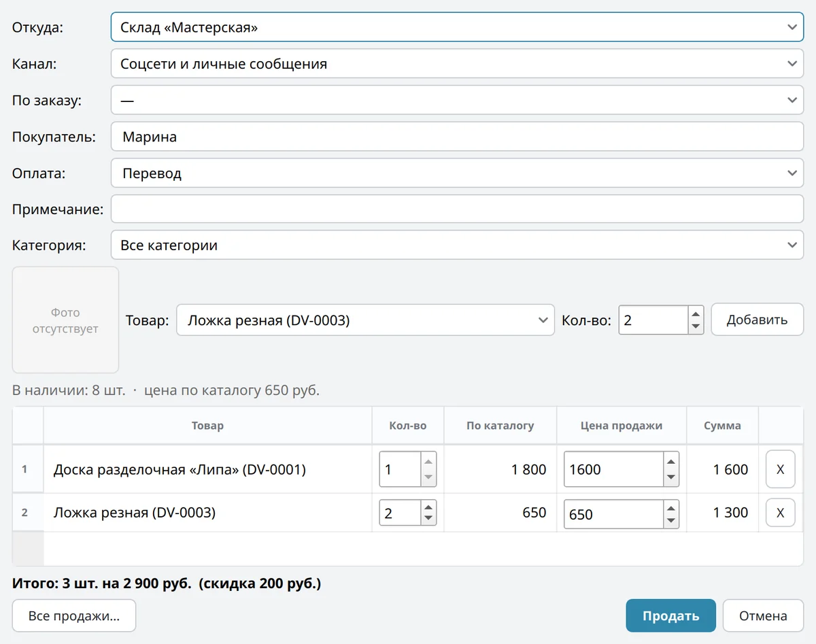
Task: Click the «Добавить» button
Action: tap(757, 320)
